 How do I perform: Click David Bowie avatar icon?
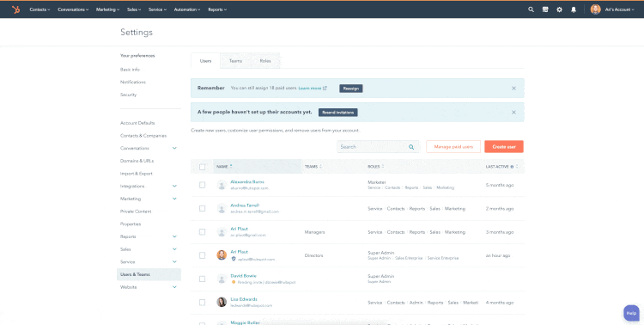coord(222,279)
